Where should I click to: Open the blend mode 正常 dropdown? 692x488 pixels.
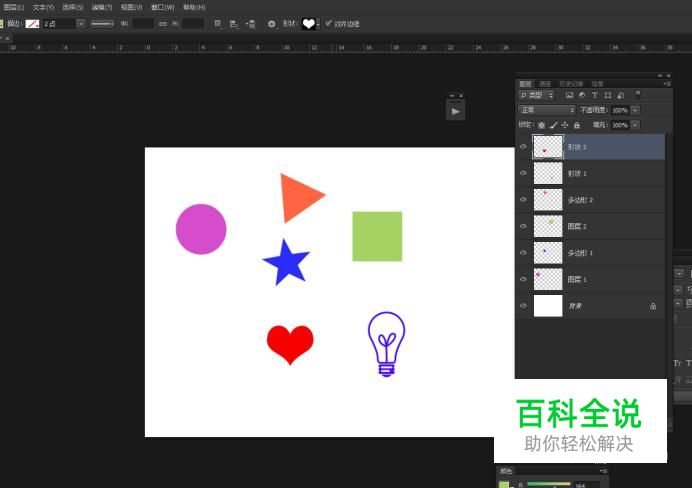tap(546, 110)
